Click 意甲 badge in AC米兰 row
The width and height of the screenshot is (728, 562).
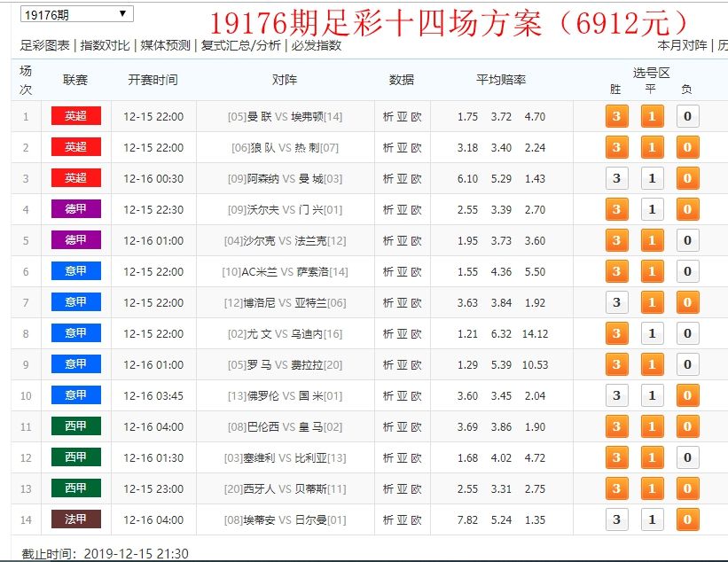76,271
